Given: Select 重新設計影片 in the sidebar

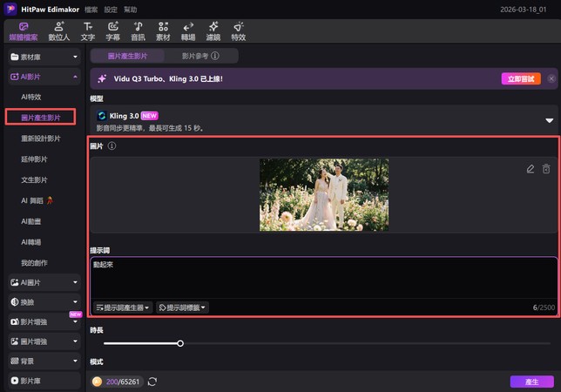Looking at the screenshot, I should [40, 139].
